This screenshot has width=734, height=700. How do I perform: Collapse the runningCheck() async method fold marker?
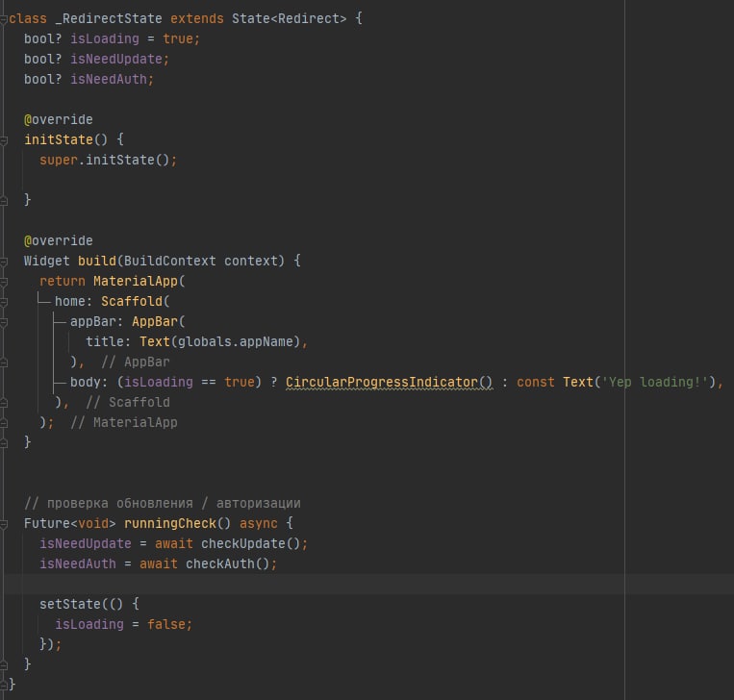pos(3,524)
